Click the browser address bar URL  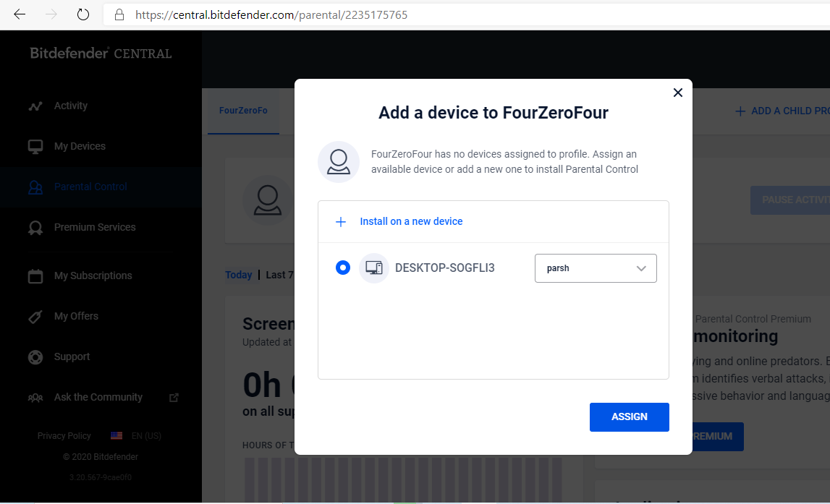click(271, 14)
